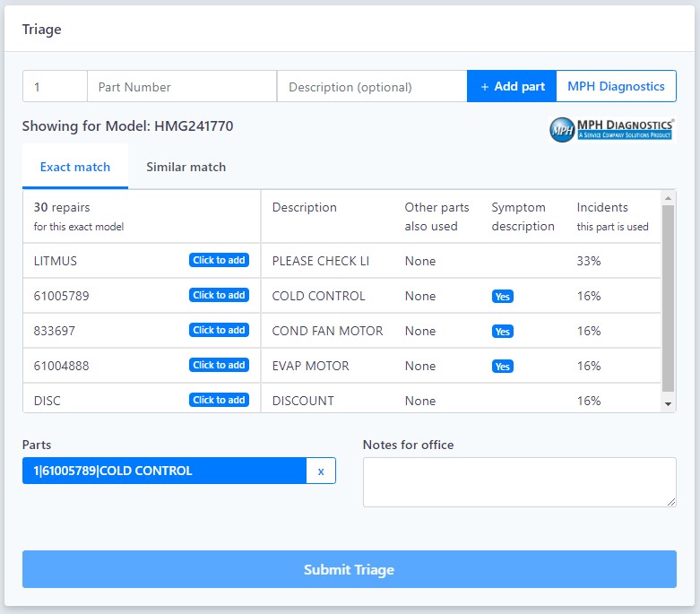Click the Yes badge for COLD CONTROL
This screenshot has height=614, width=700.
pos(502,296)
